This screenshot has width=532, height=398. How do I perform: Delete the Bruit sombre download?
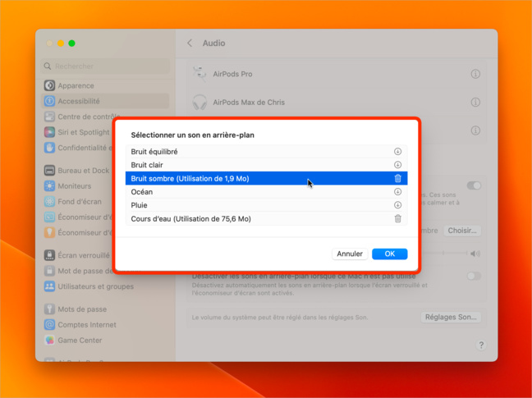(397, 178)
